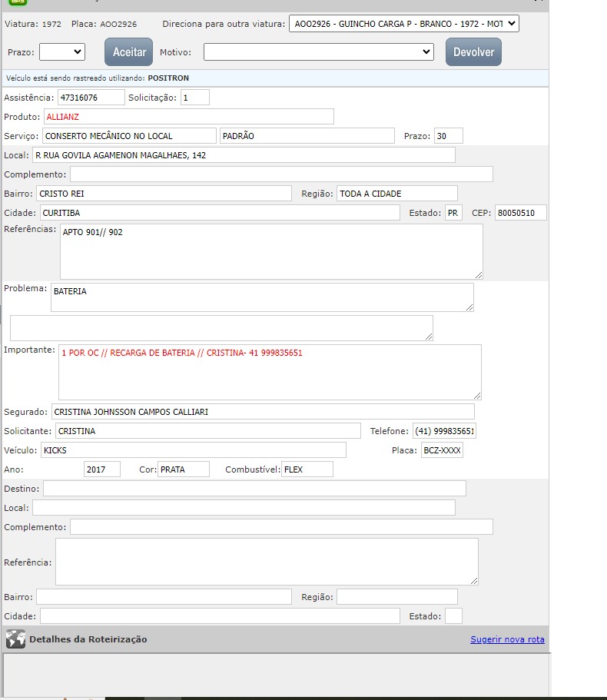Click the Ano field 2017

tap(101, 469)
